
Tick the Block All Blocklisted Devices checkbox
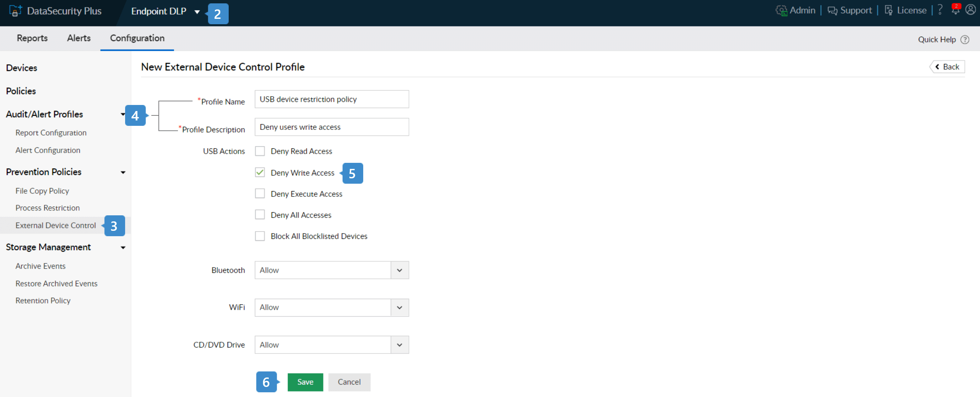(x=260, y=236)
